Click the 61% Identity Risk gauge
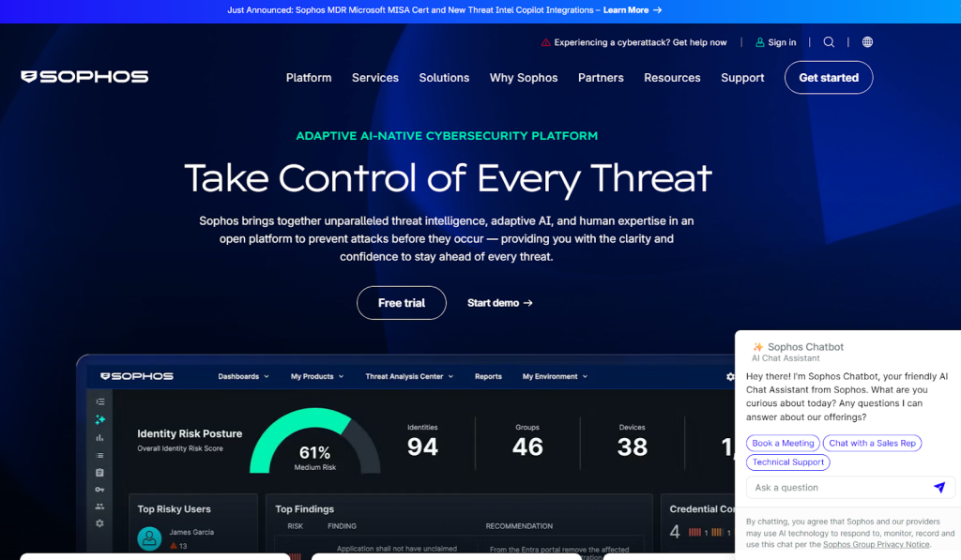 314,444
